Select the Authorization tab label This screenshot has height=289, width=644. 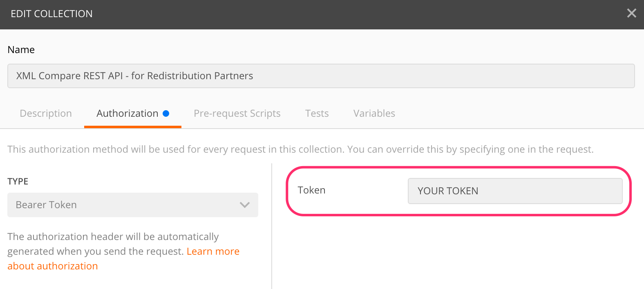[127, 113]
